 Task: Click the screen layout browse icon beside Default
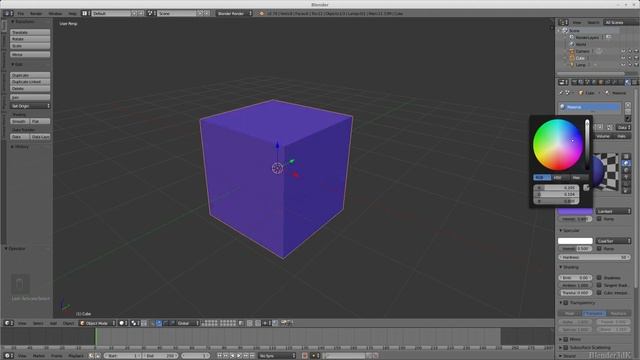click(x=86, y=13)
